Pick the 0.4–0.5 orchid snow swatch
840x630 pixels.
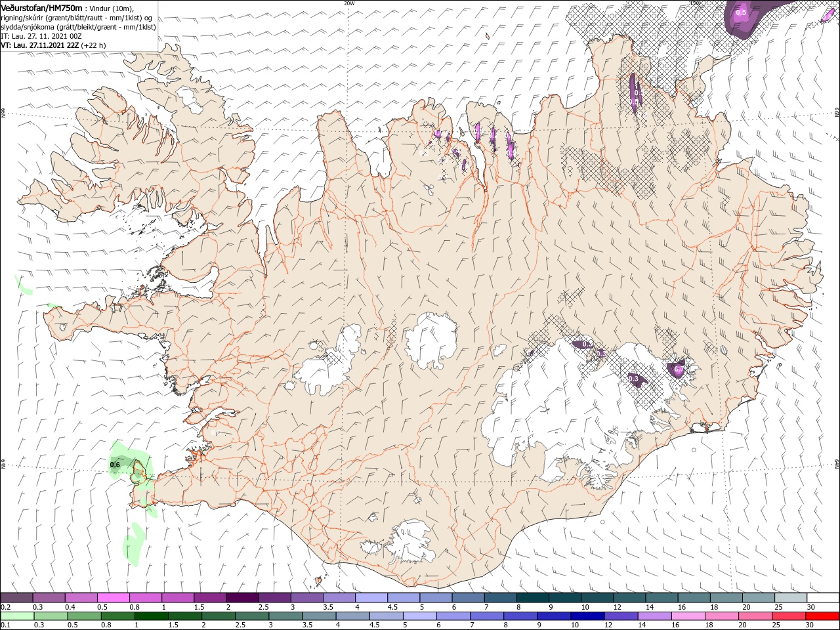pos(81,598)
